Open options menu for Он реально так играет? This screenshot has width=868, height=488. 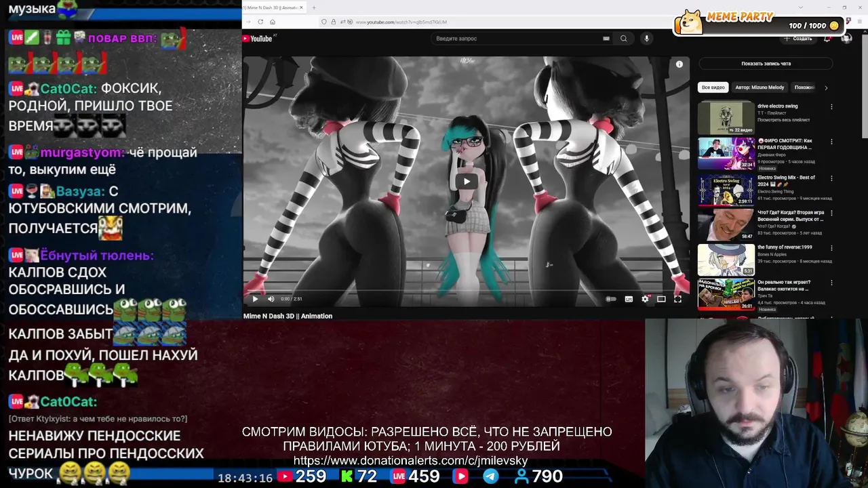click(x=831, y=283)
